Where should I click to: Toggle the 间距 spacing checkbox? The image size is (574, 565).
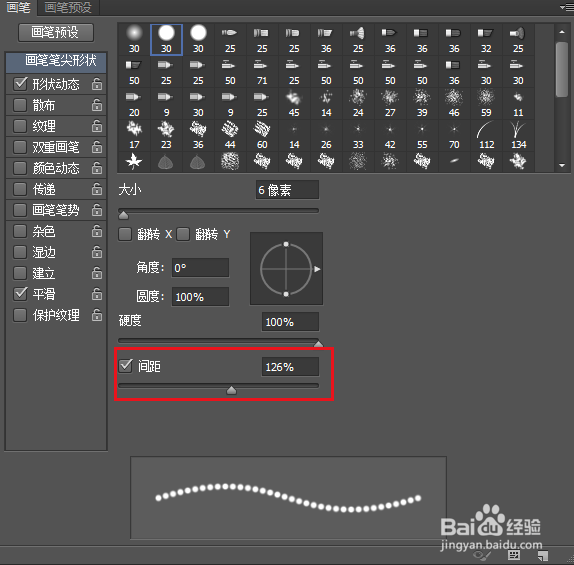click(x=126, y=366)
